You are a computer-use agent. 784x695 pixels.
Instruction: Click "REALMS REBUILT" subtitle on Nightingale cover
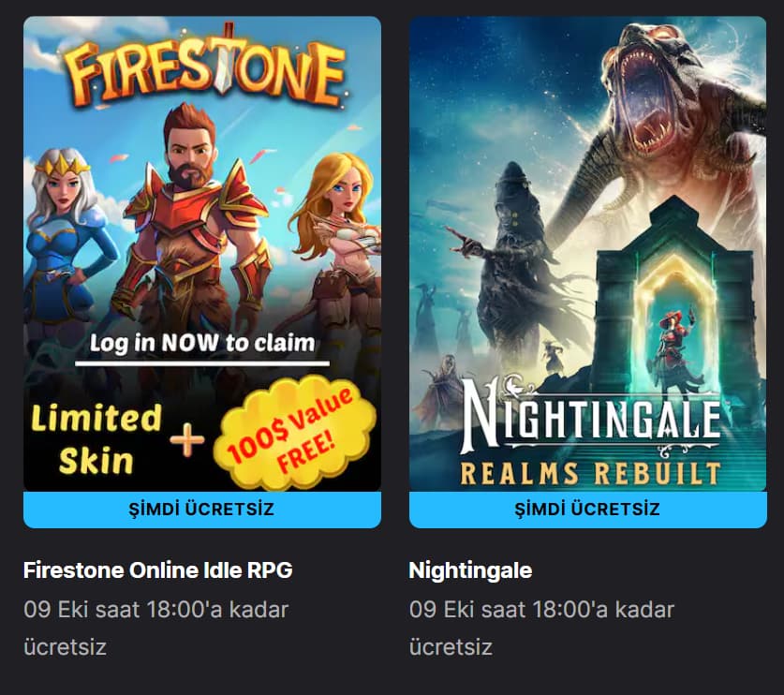(589, 472)
